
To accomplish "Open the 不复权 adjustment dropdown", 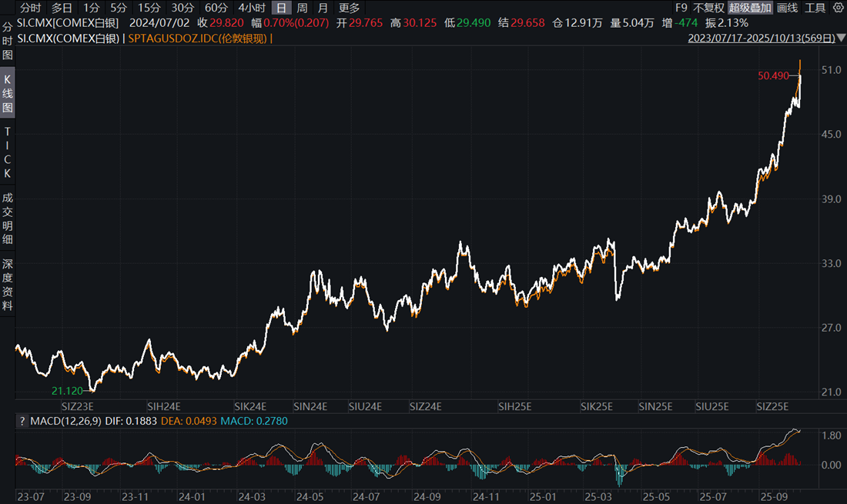I will 709,8.
